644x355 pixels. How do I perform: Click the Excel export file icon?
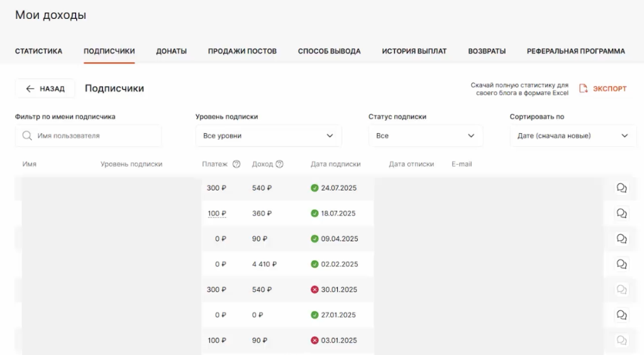click(583, 89)
